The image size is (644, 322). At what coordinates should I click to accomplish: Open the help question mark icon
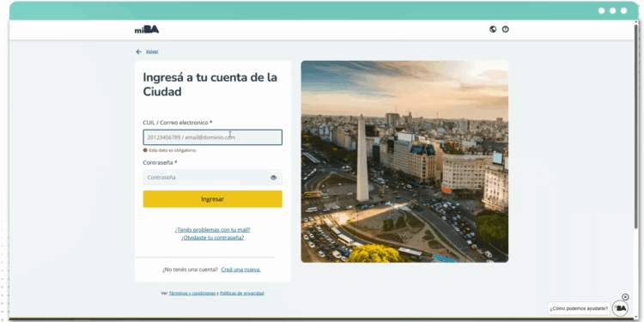[506, 29]
